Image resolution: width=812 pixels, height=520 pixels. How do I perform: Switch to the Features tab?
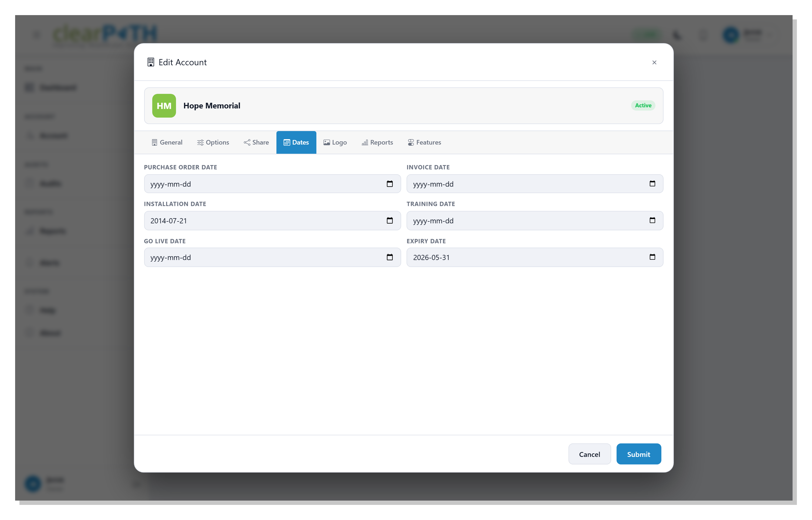[x=424, y=142]
